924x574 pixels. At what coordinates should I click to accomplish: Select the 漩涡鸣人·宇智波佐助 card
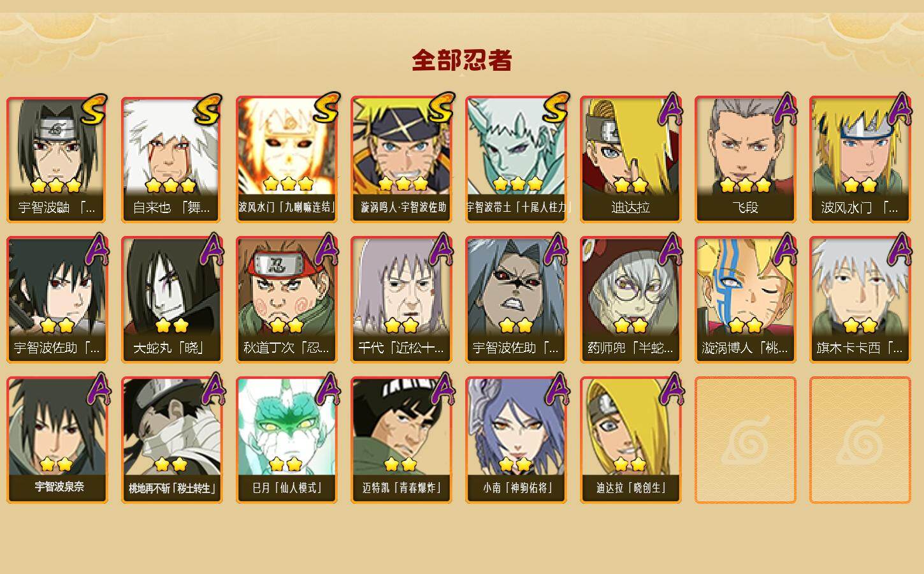(x=401, y=159)
